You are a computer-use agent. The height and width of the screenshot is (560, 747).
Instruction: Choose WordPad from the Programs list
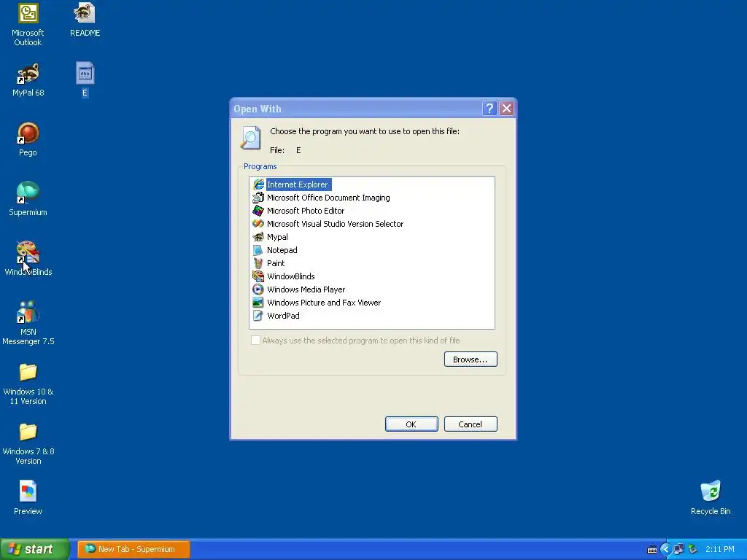(x=283, y=315)
